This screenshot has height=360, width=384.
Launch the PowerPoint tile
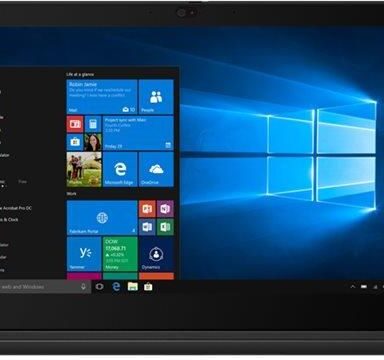[x=147, y=209]
